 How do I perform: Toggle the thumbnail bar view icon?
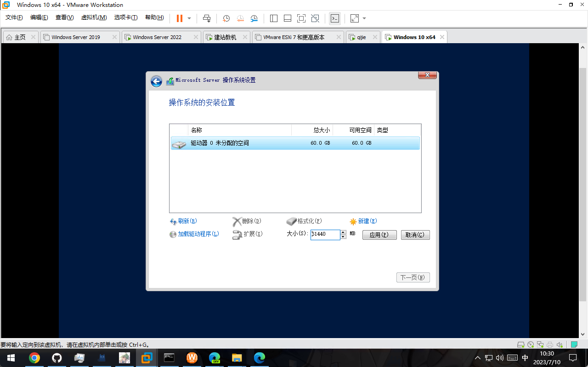[x=288, y=18]
